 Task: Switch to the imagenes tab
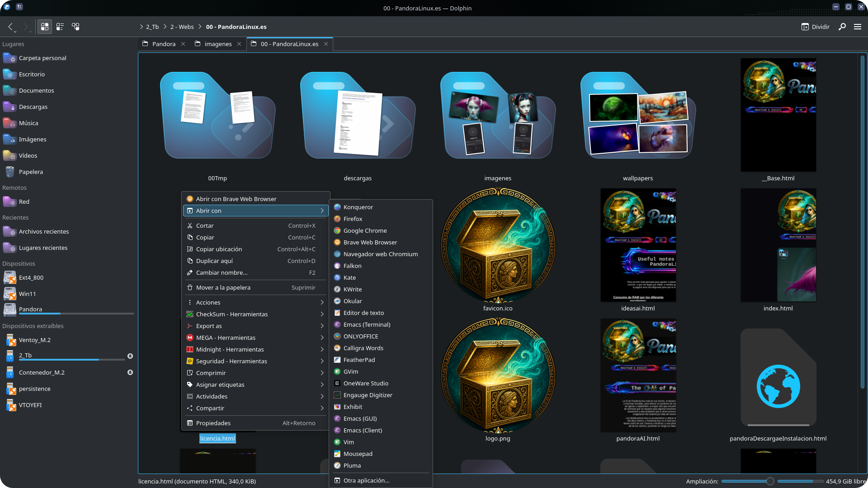point(218,44)
